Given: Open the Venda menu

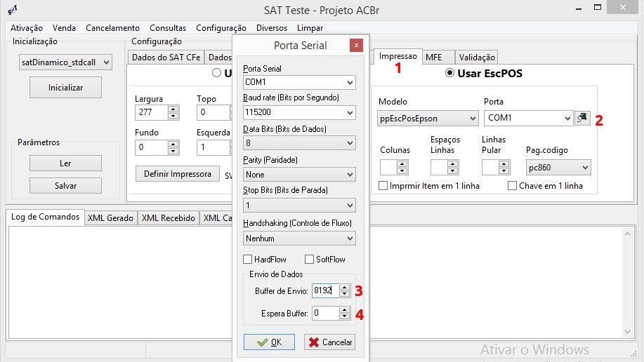Looking at the screenshot, I should (64, 28).
